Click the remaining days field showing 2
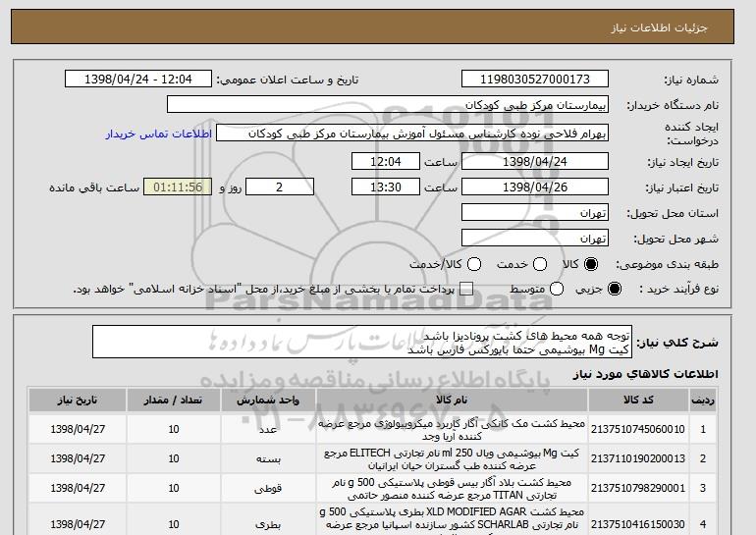 point(280,187)
